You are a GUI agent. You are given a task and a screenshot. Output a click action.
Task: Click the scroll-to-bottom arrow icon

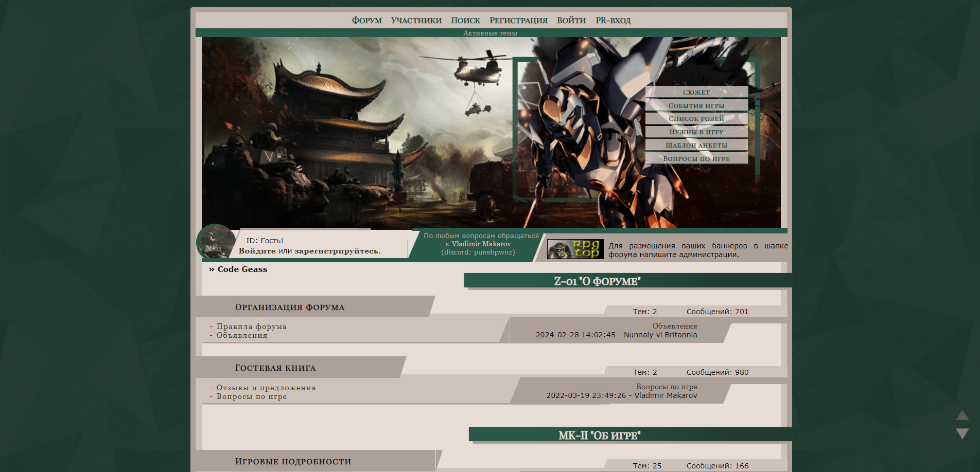(x=962, y=433)
